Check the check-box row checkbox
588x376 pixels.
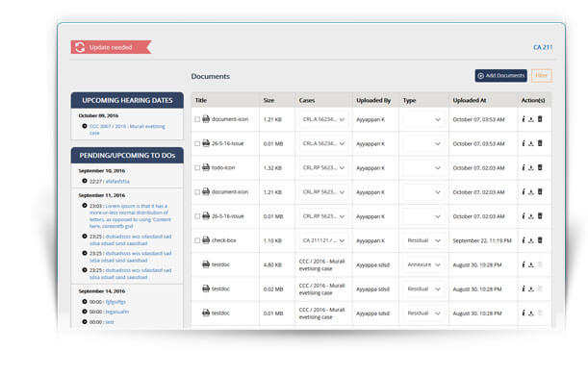click(197, 240)
